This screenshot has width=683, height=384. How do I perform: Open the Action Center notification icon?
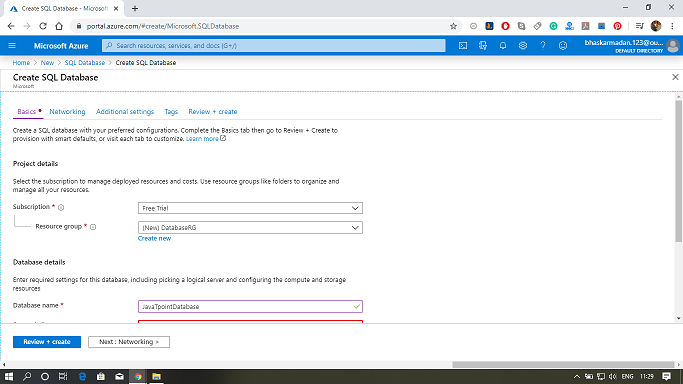tap(666, 377)
